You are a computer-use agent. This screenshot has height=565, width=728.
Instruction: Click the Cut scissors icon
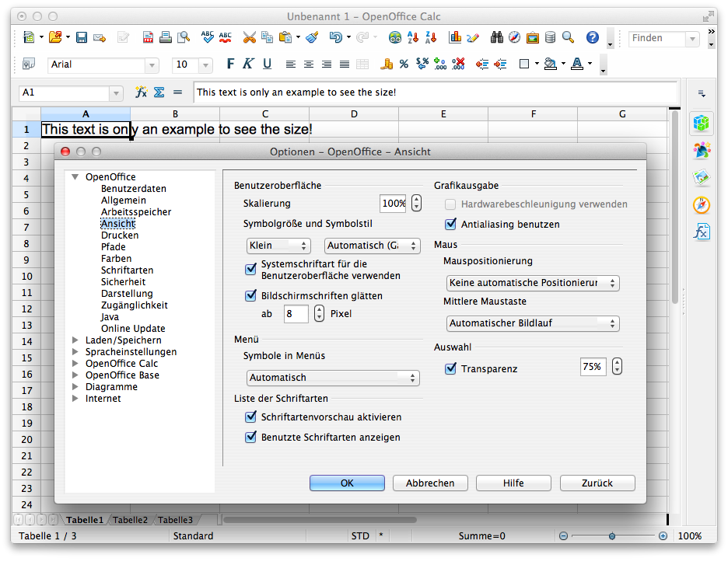pyautogui.click(x=250, y=37)
